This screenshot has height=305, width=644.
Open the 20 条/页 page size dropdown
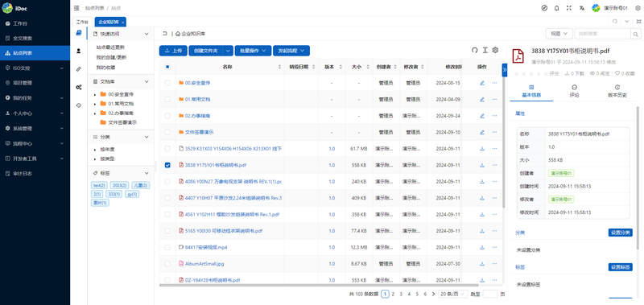pos(453,294)
